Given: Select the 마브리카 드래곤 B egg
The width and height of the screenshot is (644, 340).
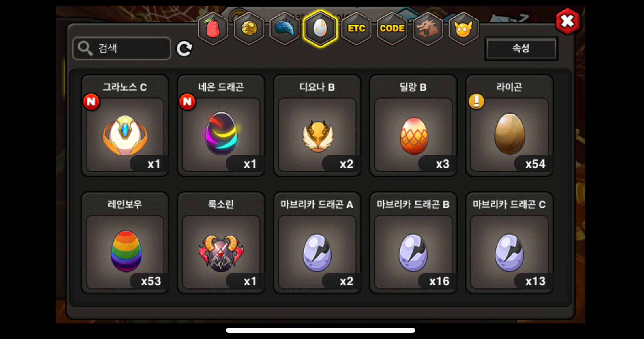Looking at the screenshot, I should click(413, 243).
